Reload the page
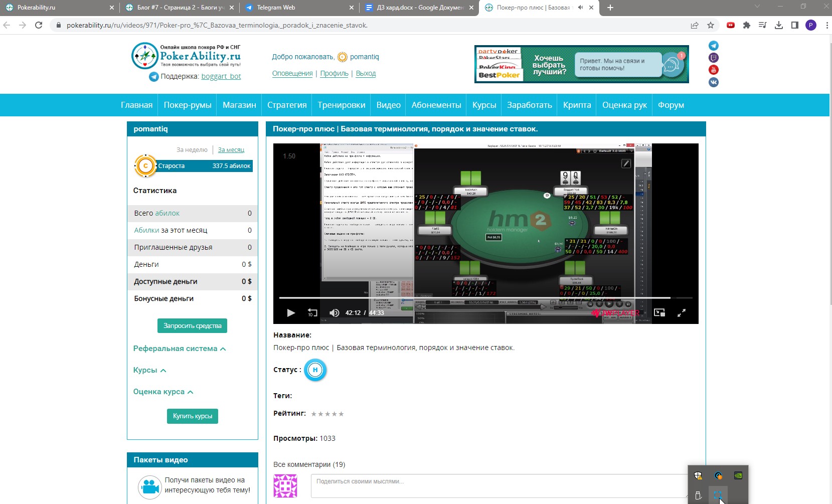The height and width of the screenshot is (504, 832). [x=39, y=25]
